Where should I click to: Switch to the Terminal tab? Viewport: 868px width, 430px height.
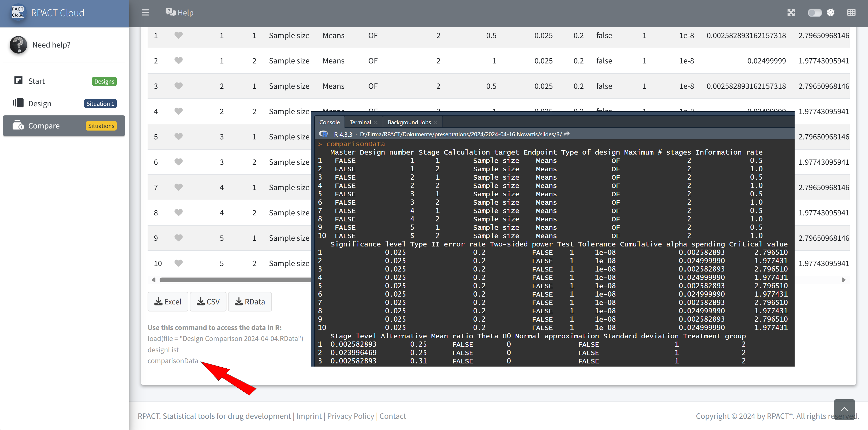[360, 122]
